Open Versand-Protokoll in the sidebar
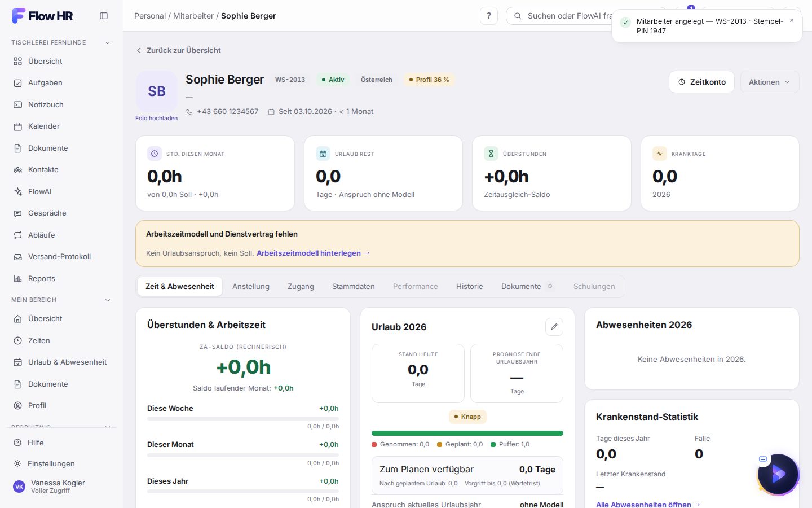Image resolution: width=812 pixels, height=508 pixels. 61,257
